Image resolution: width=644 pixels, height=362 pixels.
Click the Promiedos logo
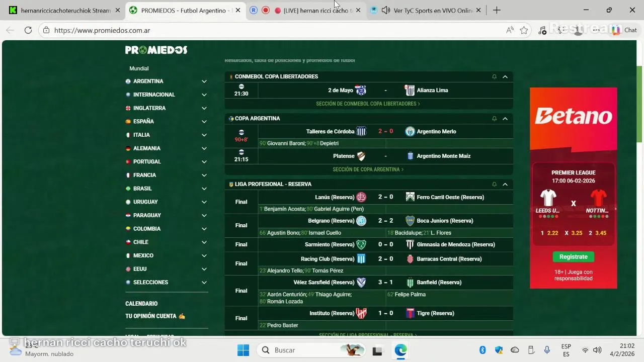[156, 50]
